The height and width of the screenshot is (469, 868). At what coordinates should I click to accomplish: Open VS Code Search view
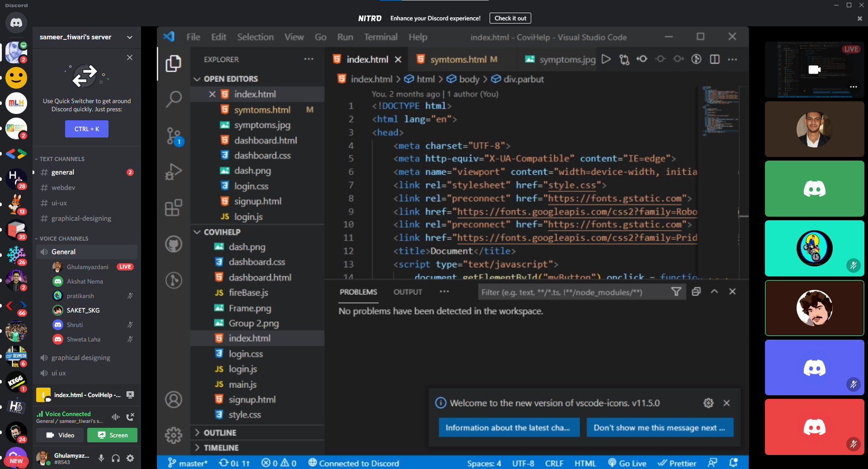pos(173,99)
